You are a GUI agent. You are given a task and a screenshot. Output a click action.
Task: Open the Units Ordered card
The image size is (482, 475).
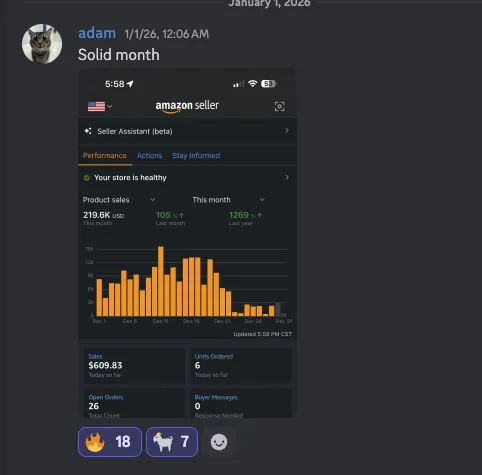click(x=241, y=366)
